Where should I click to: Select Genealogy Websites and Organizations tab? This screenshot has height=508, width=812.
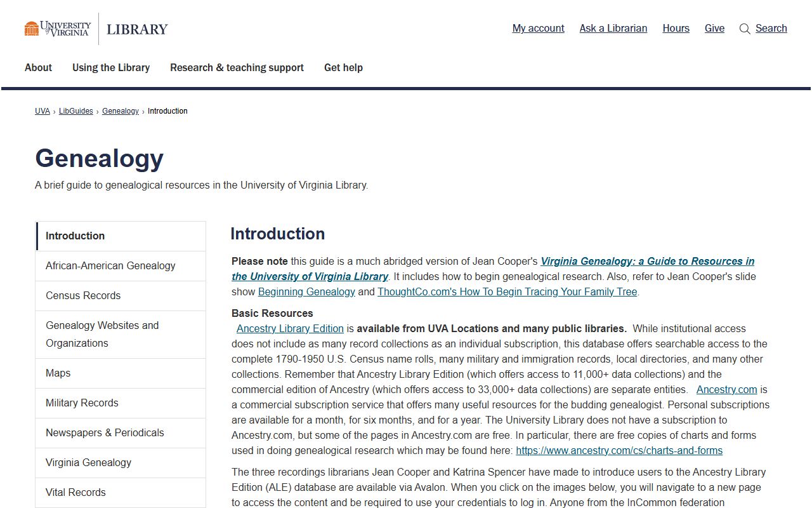coord(121,334)
